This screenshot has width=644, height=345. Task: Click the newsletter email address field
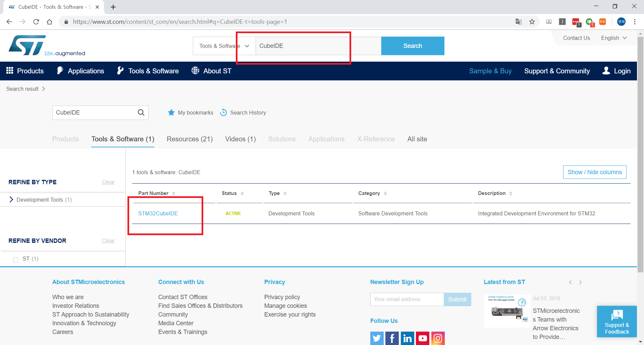[x=407, y=299]
